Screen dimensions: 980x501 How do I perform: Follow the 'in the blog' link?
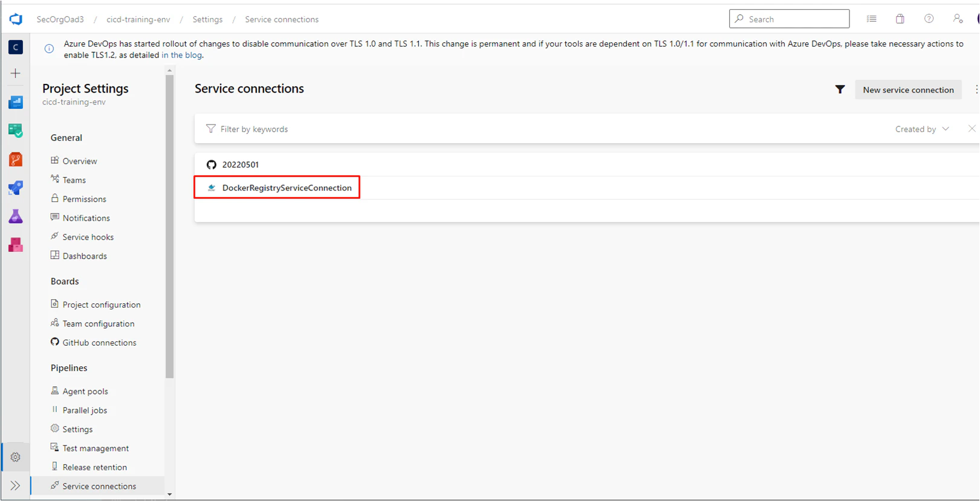click(182, 55)
